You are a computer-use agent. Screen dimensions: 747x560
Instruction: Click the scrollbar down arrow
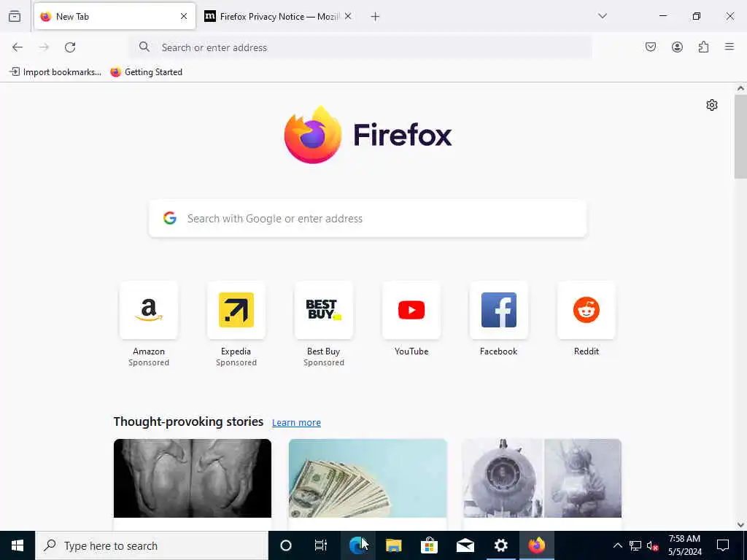[x=740, y=525]
